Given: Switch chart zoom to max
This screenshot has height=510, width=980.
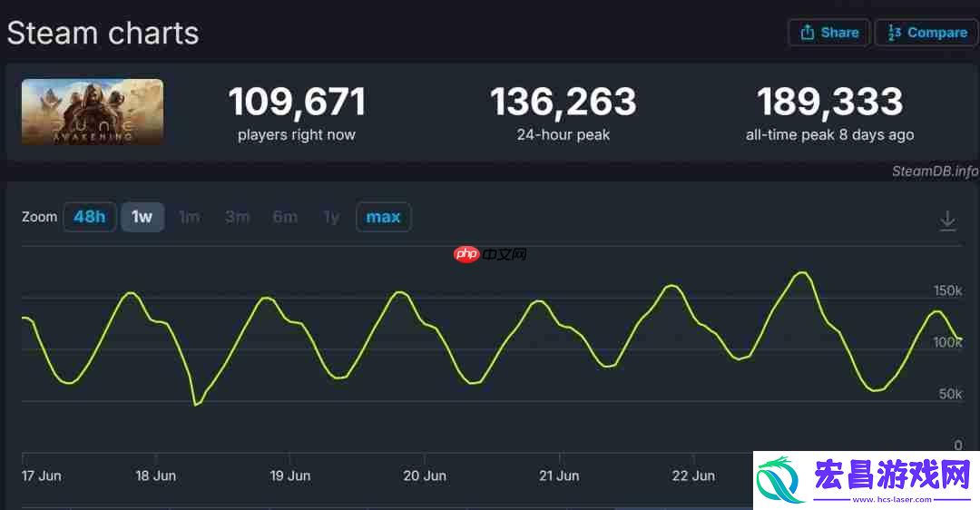Looking at the screenshot, I should click(x=383, y=217).
